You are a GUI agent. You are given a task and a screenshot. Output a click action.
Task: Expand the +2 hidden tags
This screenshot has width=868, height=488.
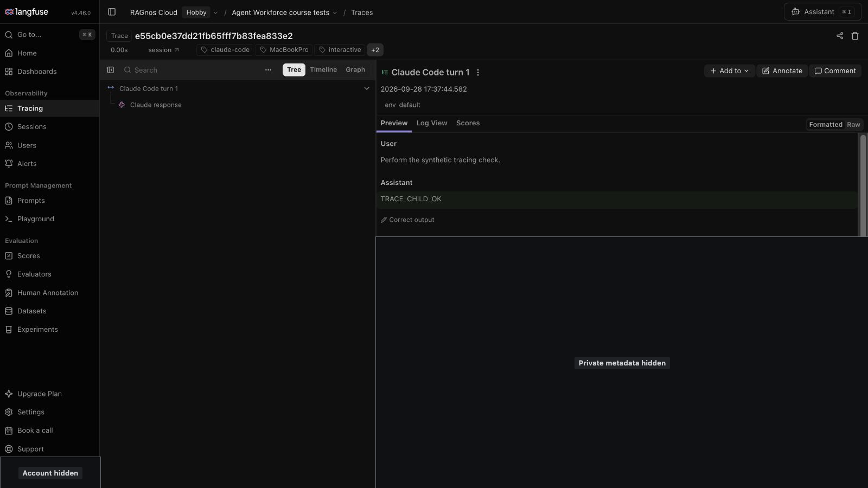coord(375,50)
